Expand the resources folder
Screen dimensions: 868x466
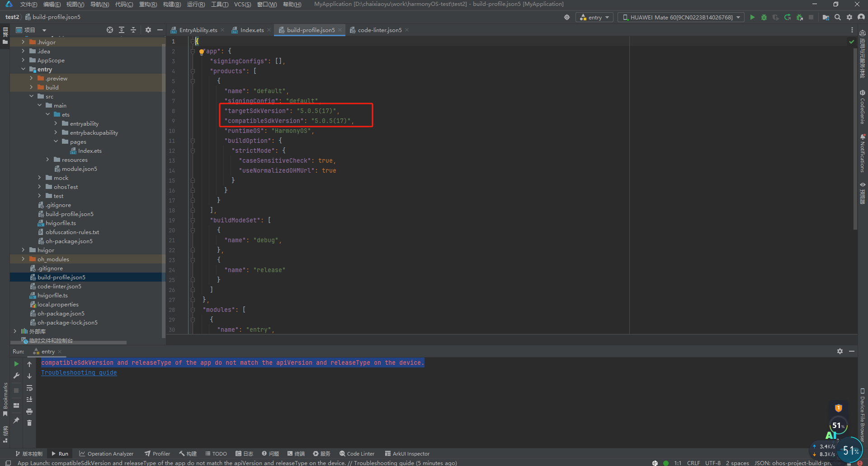pyautogui.click(x=47, y=160)
